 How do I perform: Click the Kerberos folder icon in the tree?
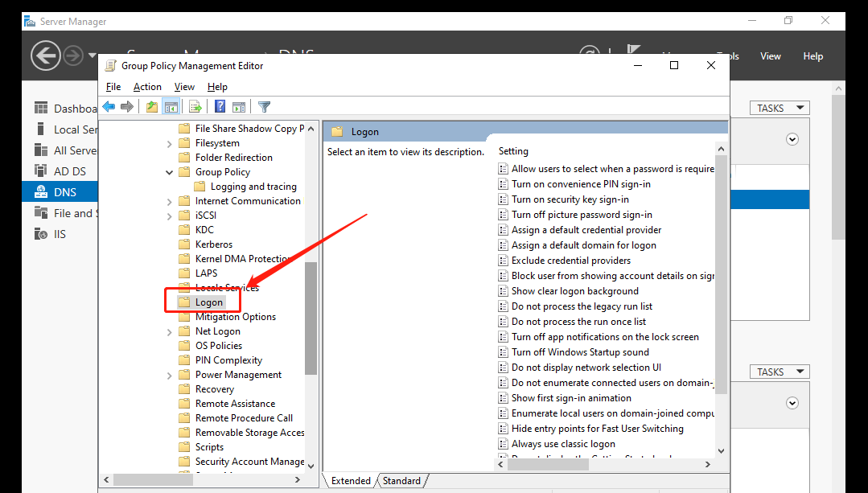184,244
